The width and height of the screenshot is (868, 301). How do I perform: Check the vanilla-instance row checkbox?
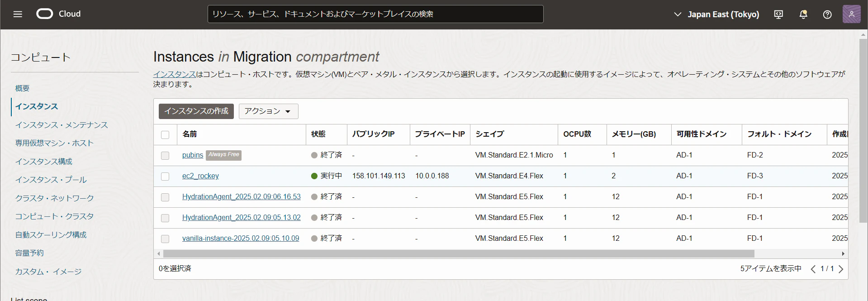[165, 239]
